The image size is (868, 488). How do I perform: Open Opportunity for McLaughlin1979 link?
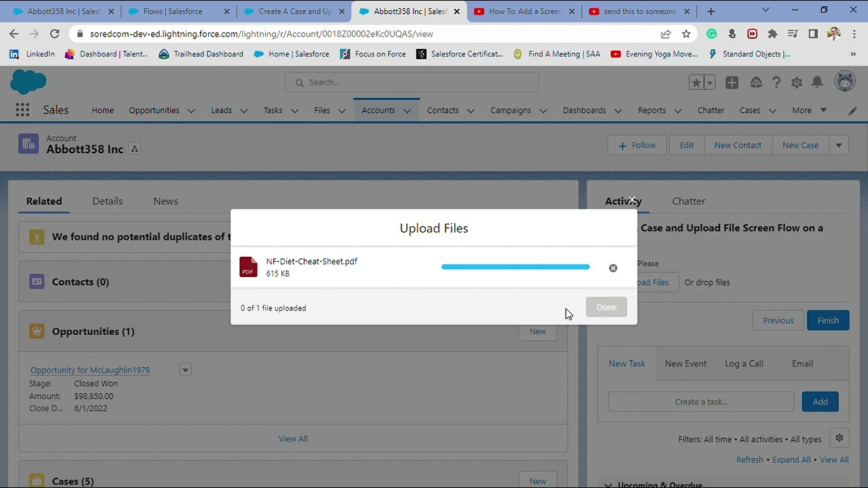click(90, 370)
